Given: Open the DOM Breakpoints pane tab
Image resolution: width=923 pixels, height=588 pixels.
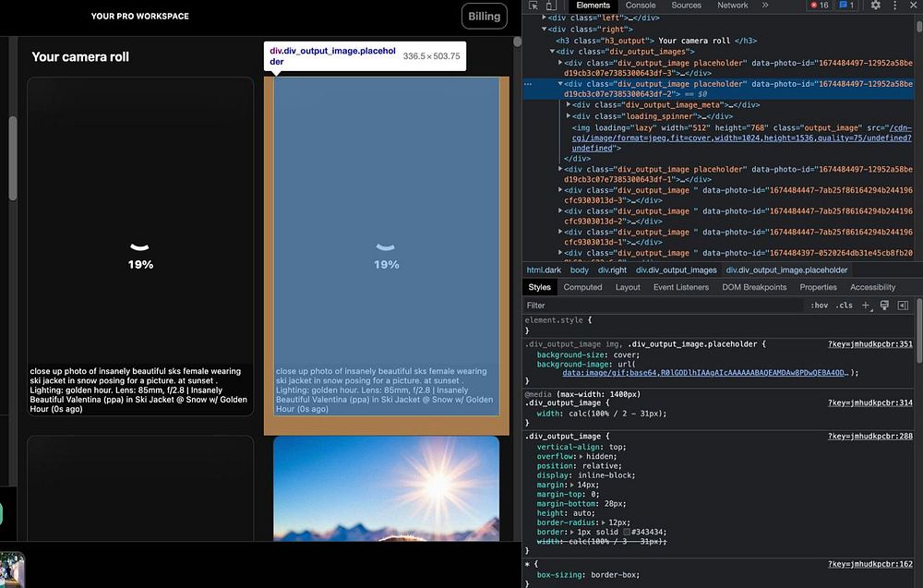Looking at the screenshot, I should [x=754, y=287].
